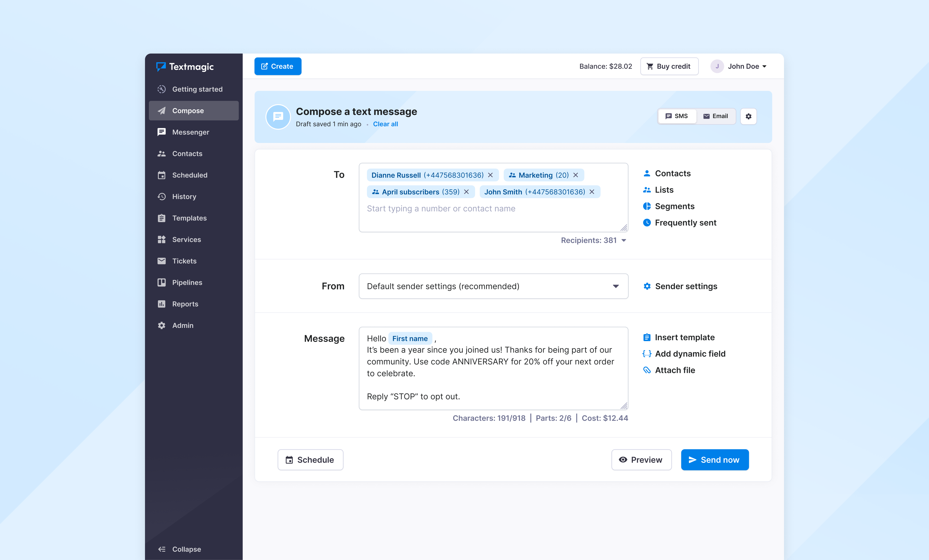Image resolution: width=929 pixels, height=560 pixels.
Task: Switch to the Email channel
Action: coord(716,116)
